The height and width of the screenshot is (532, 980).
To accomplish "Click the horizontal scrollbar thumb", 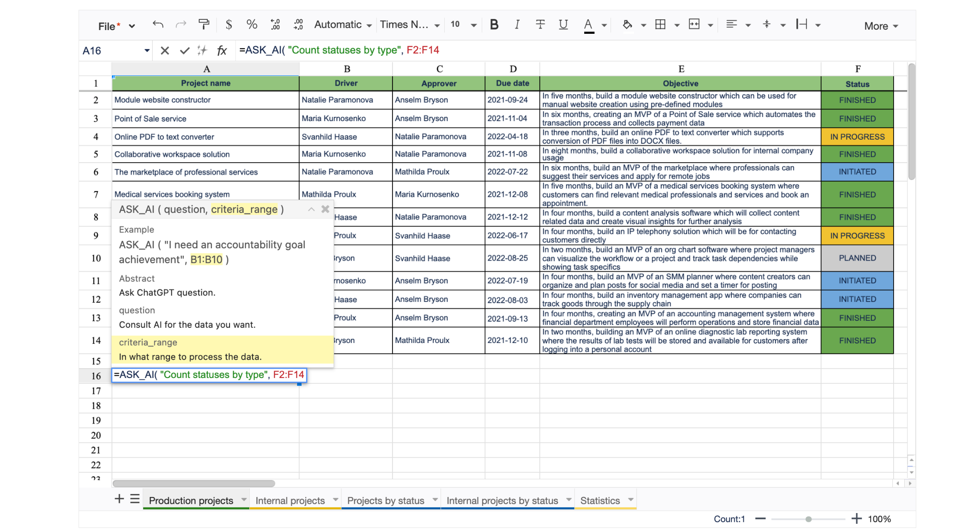I will point(194,483).
